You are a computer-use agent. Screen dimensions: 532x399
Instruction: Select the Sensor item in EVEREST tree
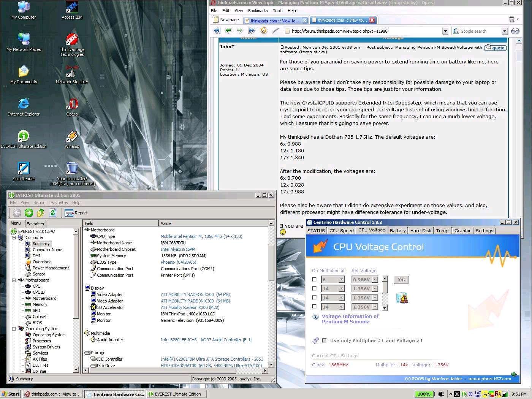coord(39,274)
